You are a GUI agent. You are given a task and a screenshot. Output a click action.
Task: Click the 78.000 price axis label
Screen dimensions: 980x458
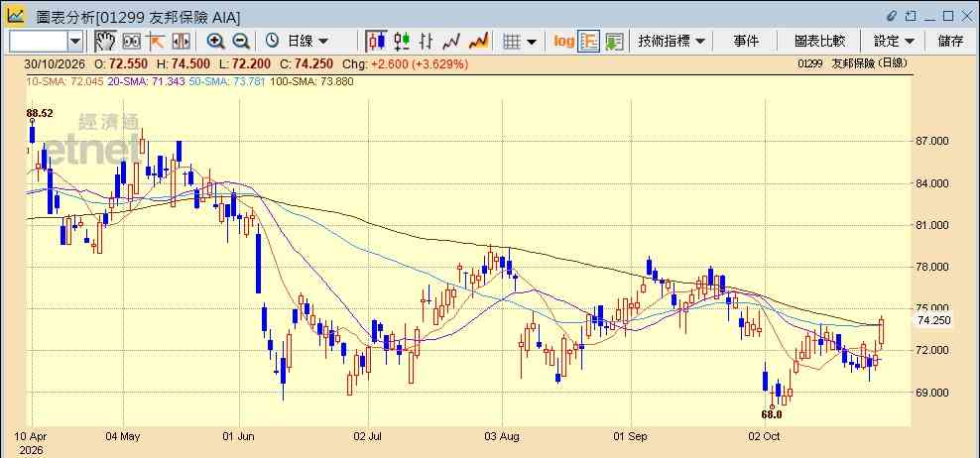[x=931, y=268]
